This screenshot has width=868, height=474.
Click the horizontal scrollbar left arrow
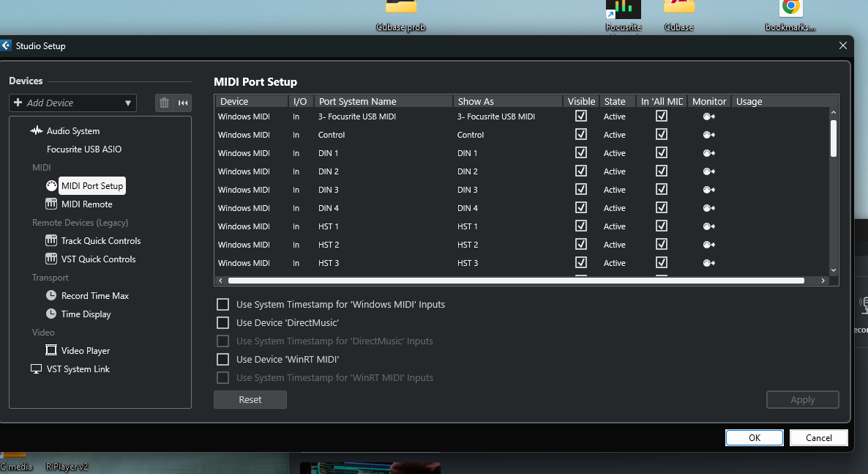pyautogui.click(x=221, y=281)
